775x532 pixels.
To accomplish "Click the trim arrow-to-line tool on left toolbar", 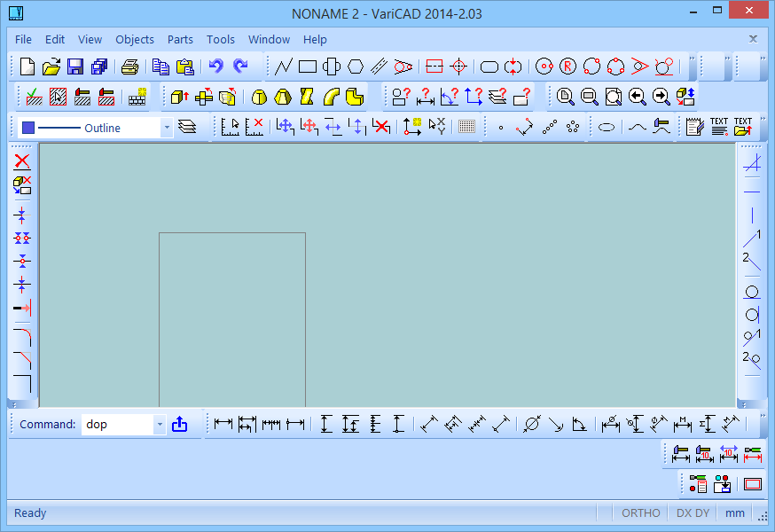I will tap(22, 308).
